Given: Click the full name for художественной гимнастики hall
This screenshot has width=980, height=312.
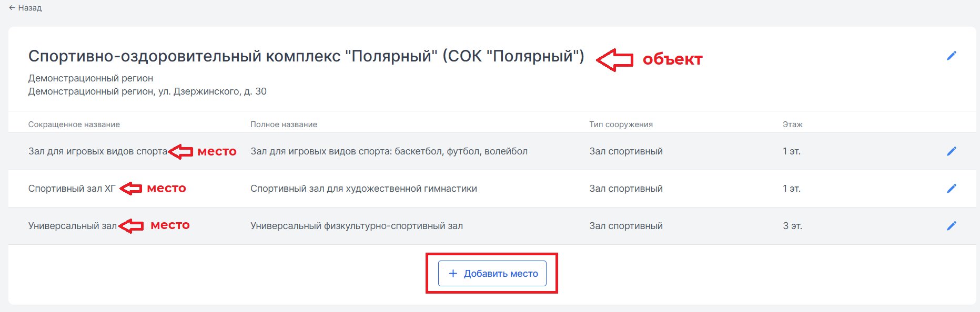Looking at the screenshot, I should coord(363,189).
